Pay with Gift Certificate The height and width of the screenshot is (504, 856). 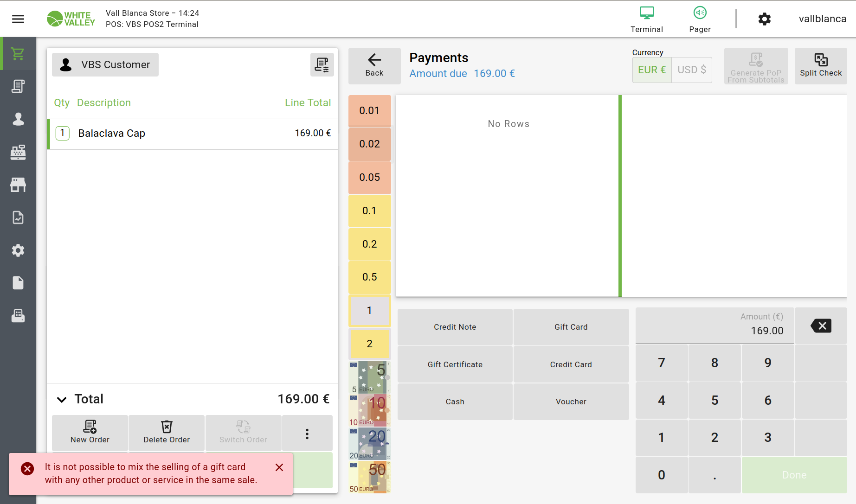point(455,364)
